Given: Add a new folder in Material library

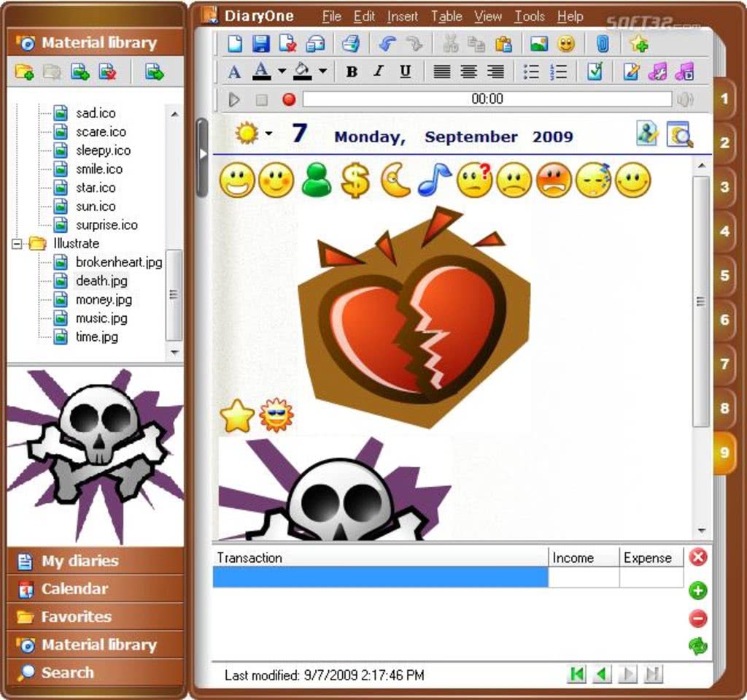Looking at the screenshot, I should click(24, 72).
